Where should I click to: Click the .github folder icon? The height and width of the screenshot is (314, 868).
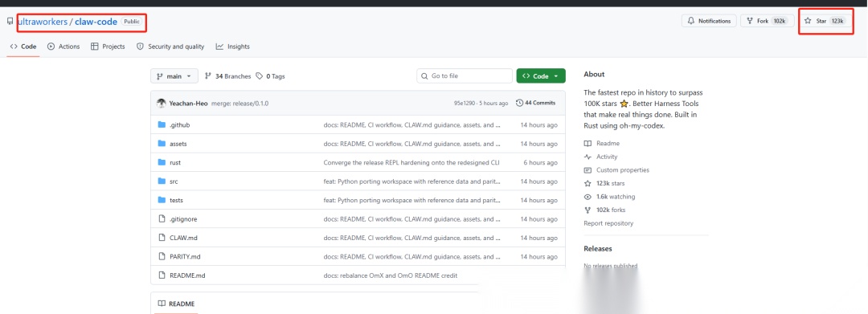(162, 125)
